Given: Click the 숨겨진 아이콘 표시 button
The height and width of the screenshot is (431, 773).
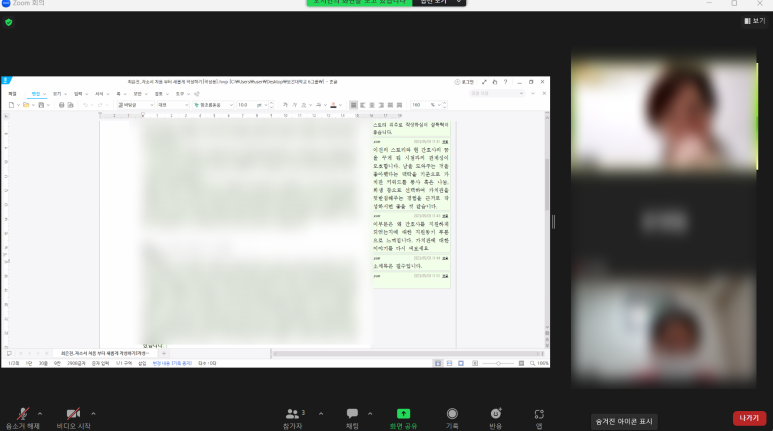Looking at the screenshot, I should pos(625,421).
